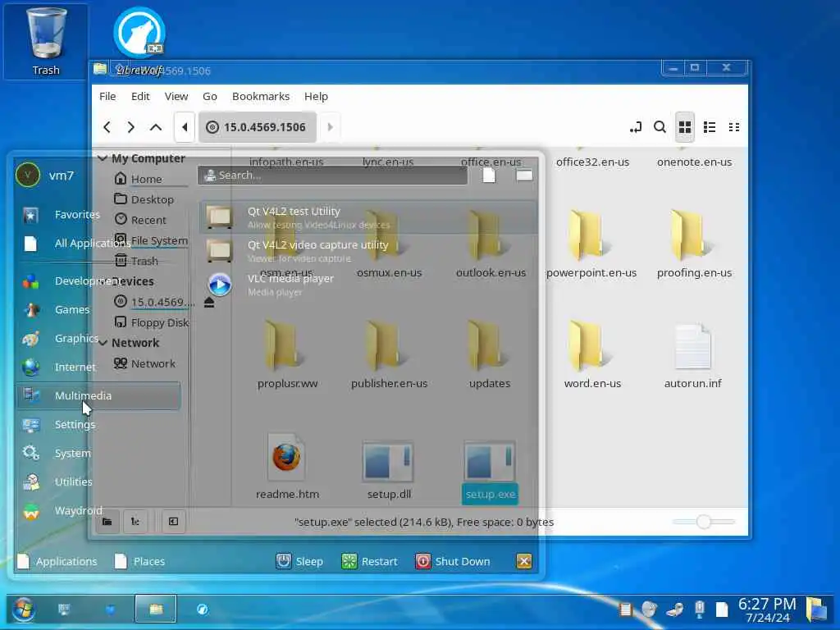Screen dimensions: 840x630
Task: Adjust the file manager zoom slider
Action: pyautogui.click(x=703, y=521)
